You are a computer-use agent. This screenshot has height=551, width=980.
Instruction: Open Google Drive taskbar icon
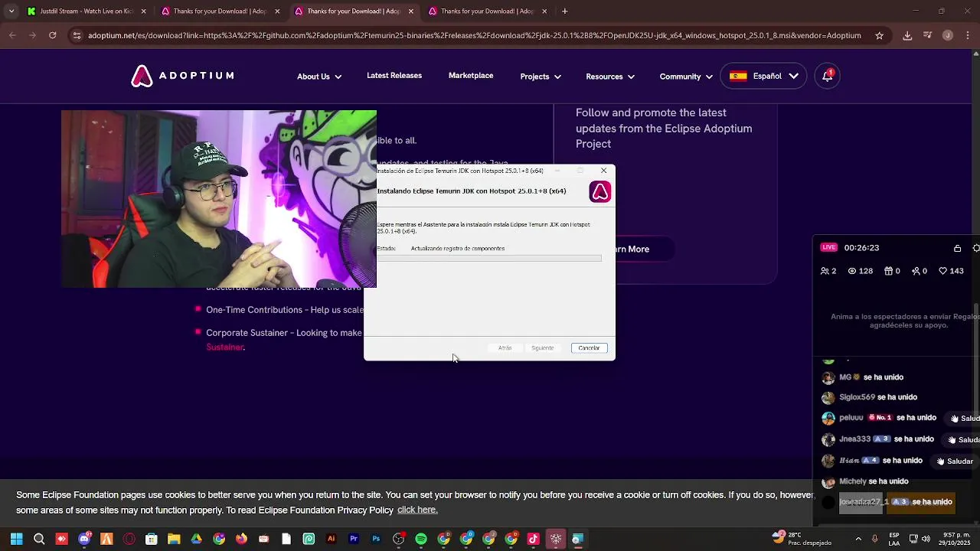(197, 539)
